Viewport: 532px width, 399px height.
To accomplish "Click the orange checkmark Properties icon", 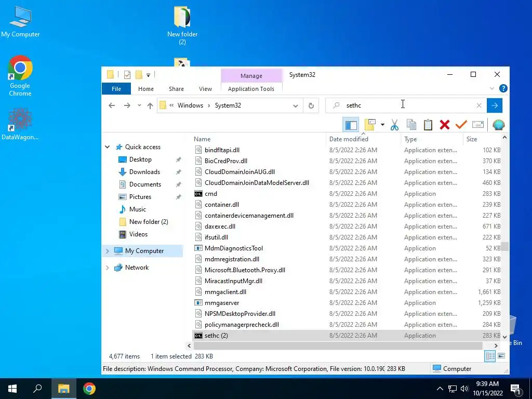I will (461, 125).
